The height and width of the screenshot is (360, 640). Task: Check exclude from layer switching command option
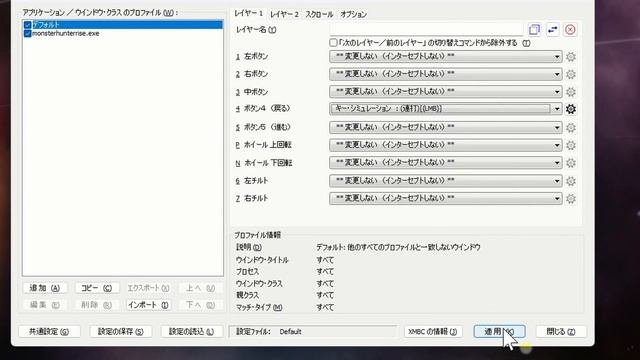[x=333, y=43]
